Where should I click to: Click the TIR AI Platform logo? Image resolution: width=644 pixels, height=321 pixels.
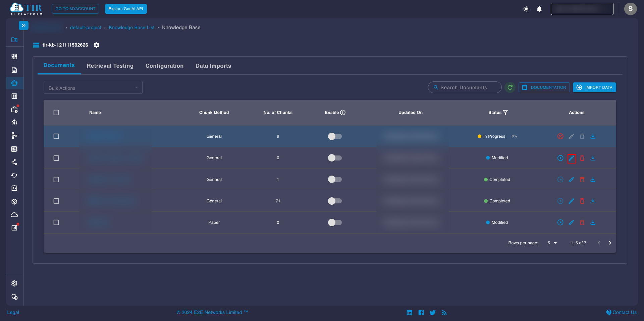(26, 9)
